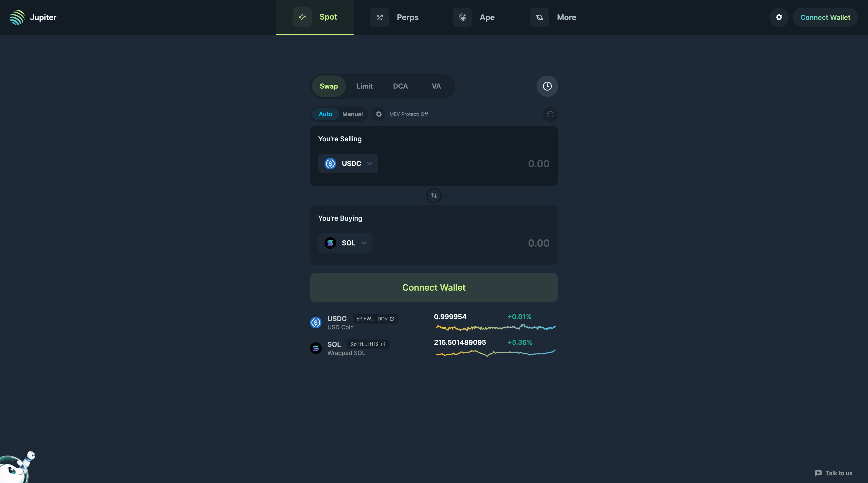This screenshot has height=483, width=868.
Task: Click the selling amount 0.00 field
Action: coord(539,164)
